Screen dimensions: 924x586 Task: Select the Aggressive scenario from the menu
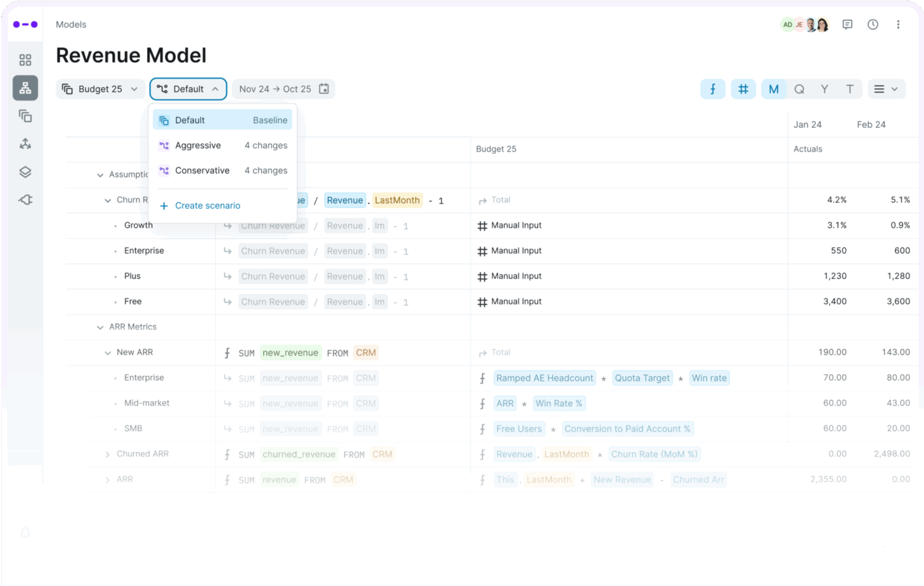(199, 145)
